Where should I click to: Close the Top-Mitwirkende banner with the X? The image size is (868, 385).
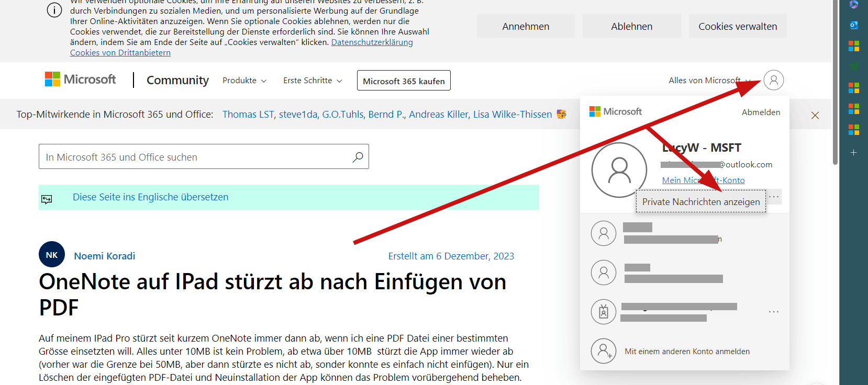[x=815, y=115]
